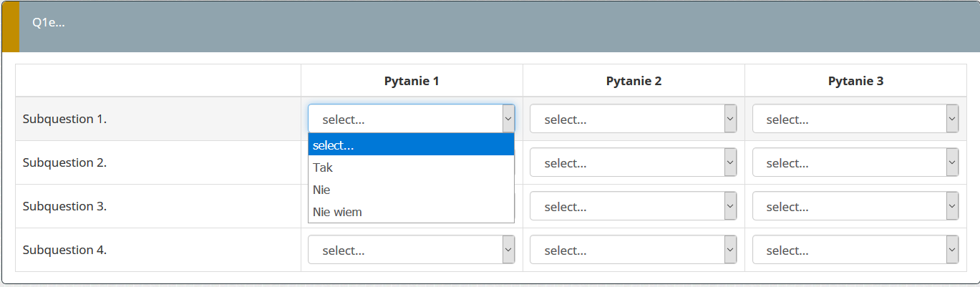Open Pytanie 2 dropdown for Subquestion 1
Image resolution: width=980 pixels, height=287 pixels.
pyautogui.click(x=633, y=119)
